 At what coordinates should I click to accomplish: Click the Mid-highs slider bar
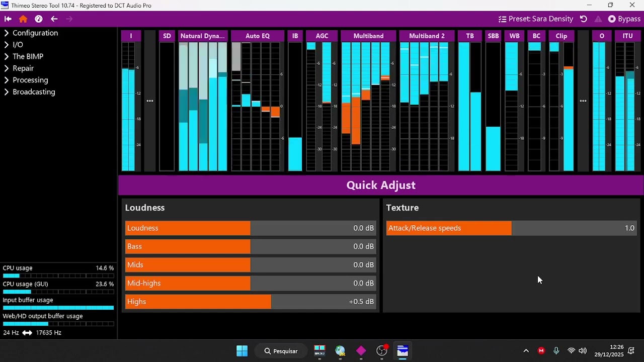[251, 283]
